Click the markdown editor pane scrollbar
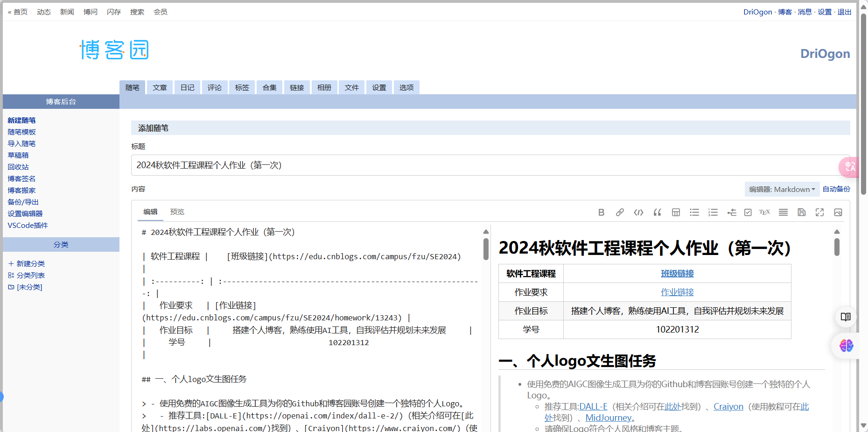 [x=486, y=249]
